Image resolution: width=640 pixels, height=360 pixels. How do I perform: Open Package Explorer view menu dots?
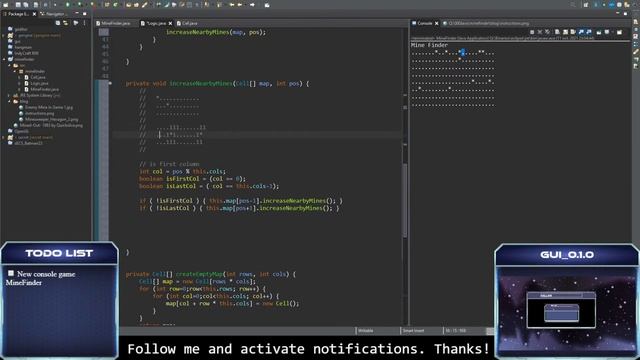point(84,23)
